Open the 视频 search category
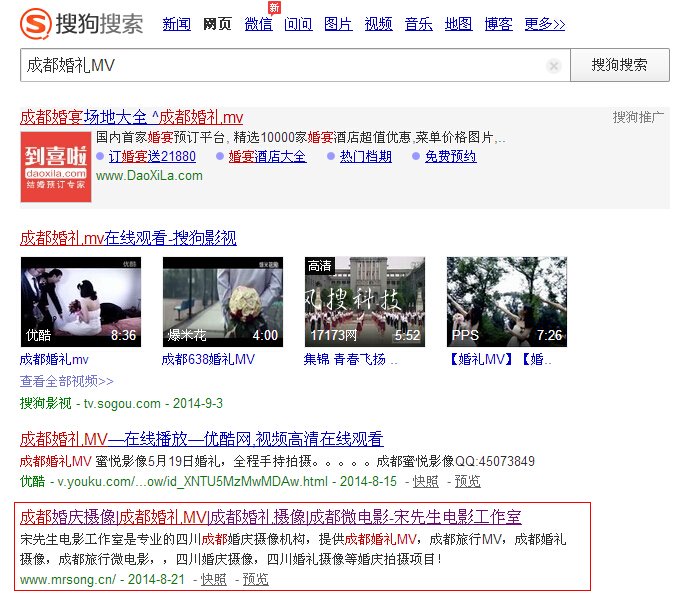The image size is (695, 597). (x=378, y=24)
